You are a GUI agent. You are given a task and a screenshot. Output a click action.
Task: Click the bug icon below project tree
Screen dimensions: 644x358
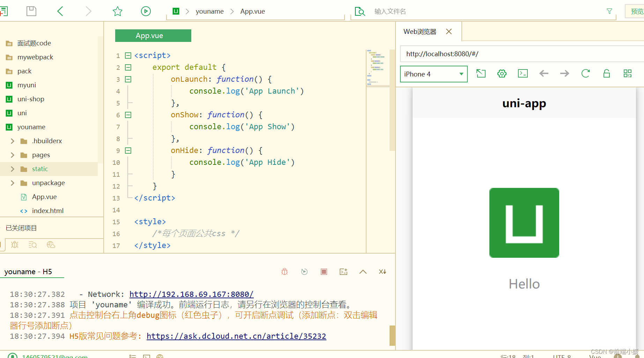(x=15, y=244)
